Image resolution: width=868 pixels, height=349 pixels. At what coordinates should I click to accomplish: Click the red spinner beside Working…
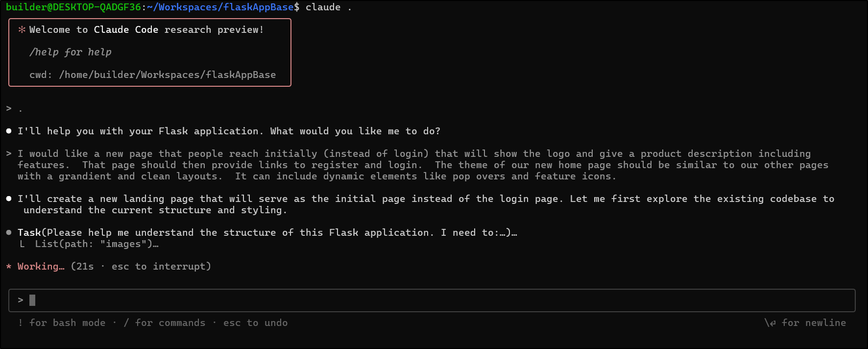point(9,267)
